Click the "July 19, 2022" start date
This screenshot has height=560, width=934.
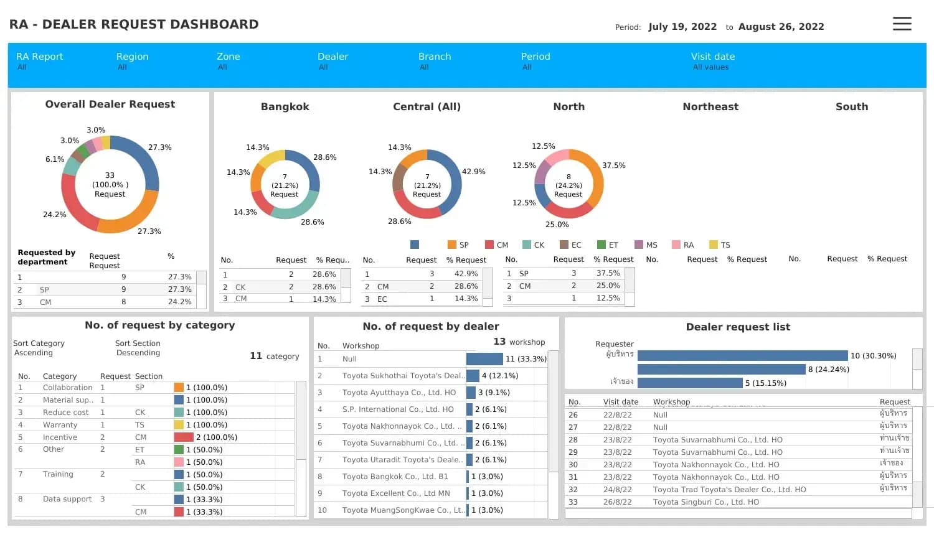tap(682, 27)
